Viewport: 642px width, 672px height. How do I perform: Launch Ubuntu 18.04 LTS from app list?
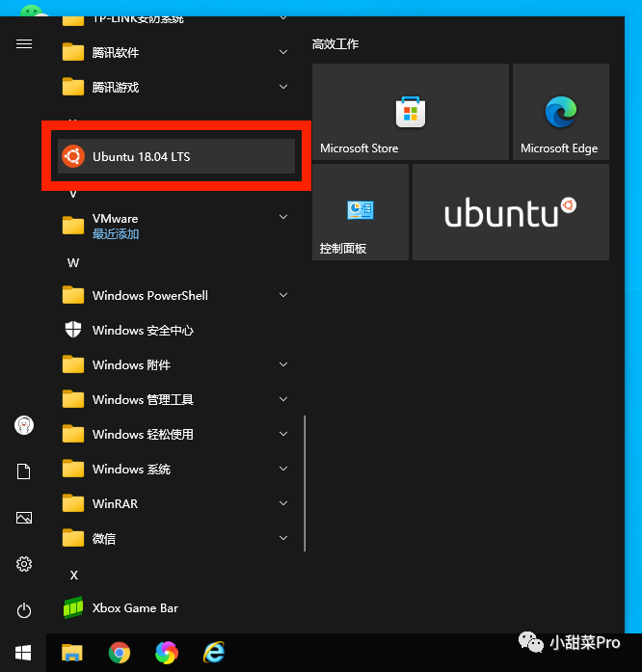point(176,156)
